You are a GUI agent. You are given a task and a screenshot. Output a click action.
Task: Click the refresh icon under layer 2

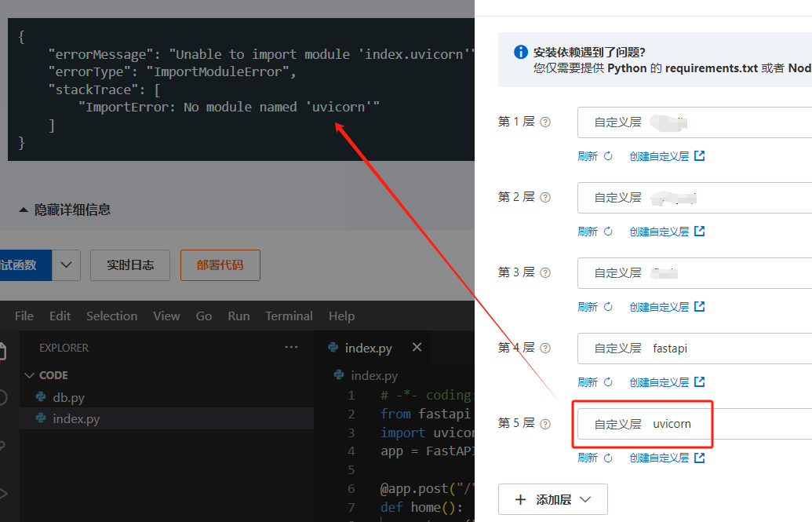(609, 232)
